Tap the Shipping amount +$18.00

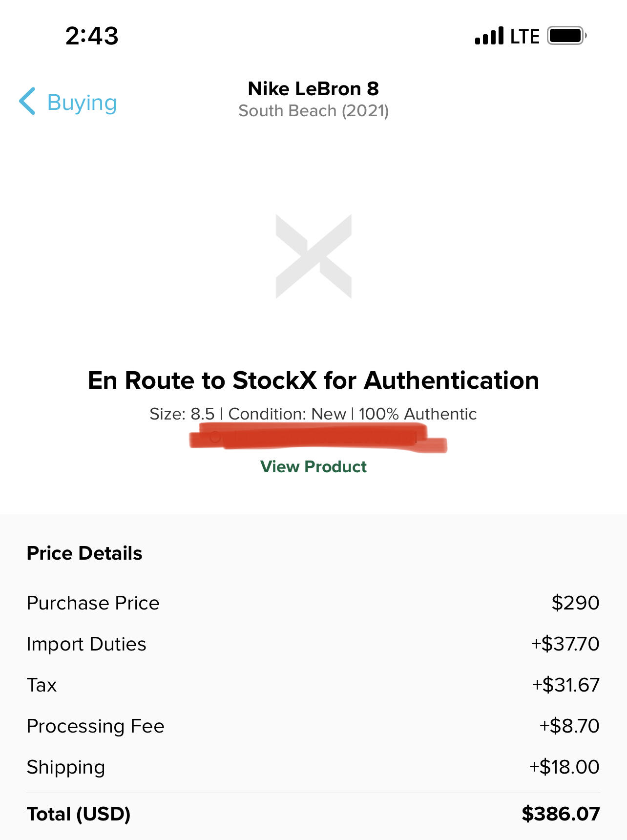[x=564, y=767]
